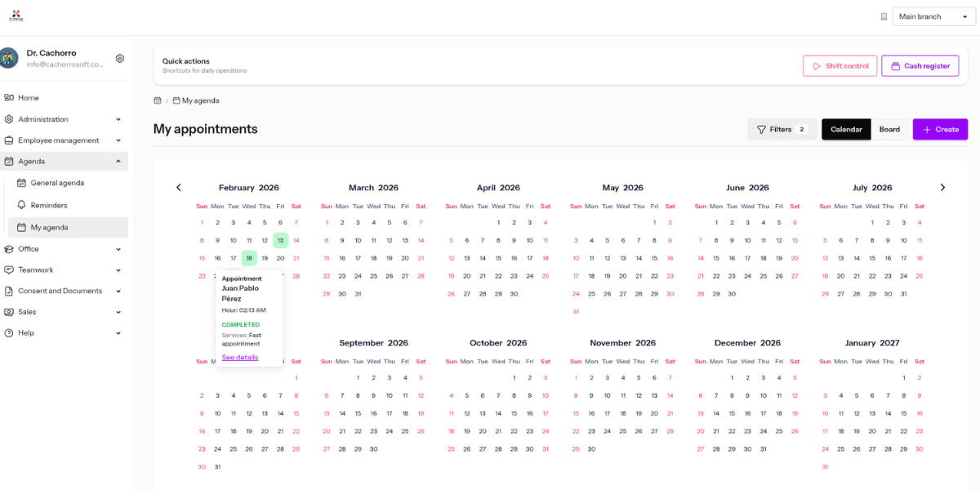The height and width of the screenshot is (490, 980).
Task: Open General agenda in sidebar
Action: pyautogui.click(x=57, y=183)
